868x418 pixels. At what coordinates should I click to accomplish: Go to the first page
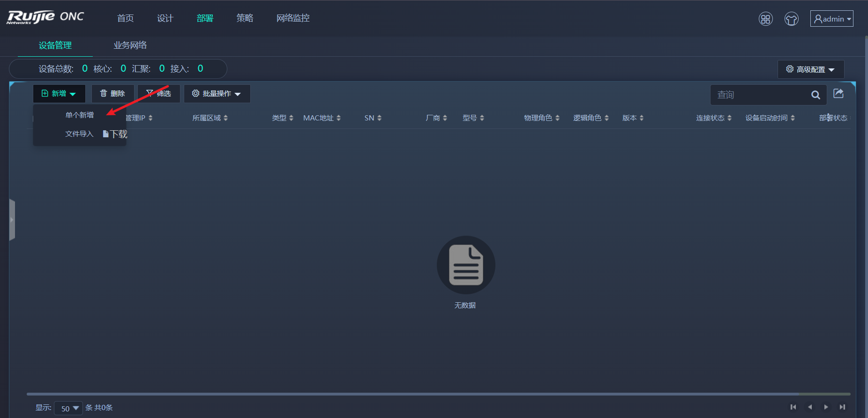pyautogui.click(x=793, y=407)
